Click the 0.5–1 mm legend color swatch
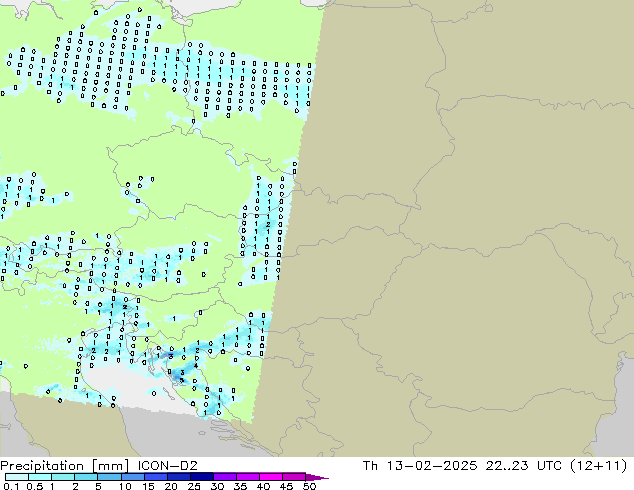634x490 pixels. tap(40, 477)
